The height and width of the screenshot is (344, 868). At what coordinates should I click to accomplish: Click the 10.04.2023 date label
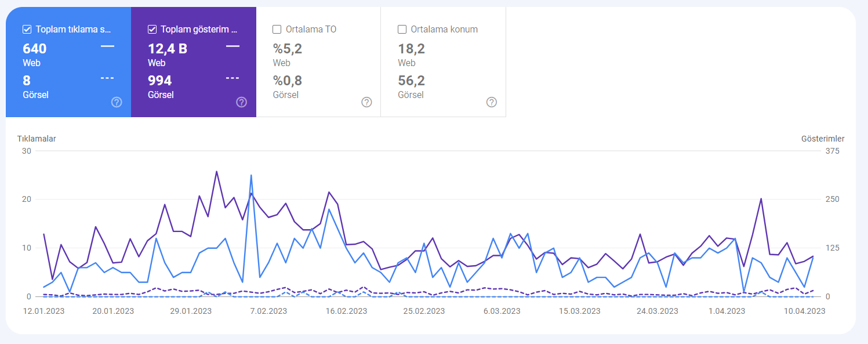805,311
